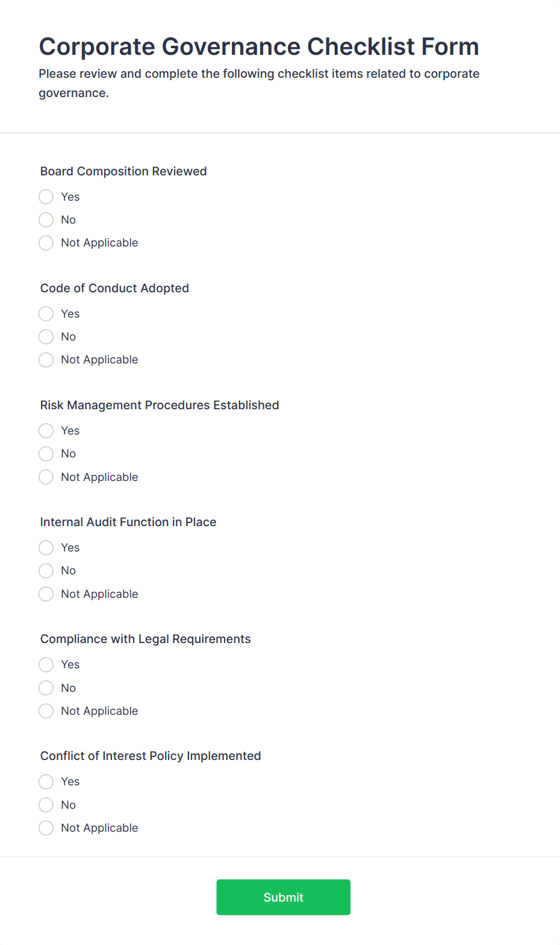Choose Not Applicable for Board Composition Reviewed
This screenshot has height=945, width=560.
tap(46, 243)
